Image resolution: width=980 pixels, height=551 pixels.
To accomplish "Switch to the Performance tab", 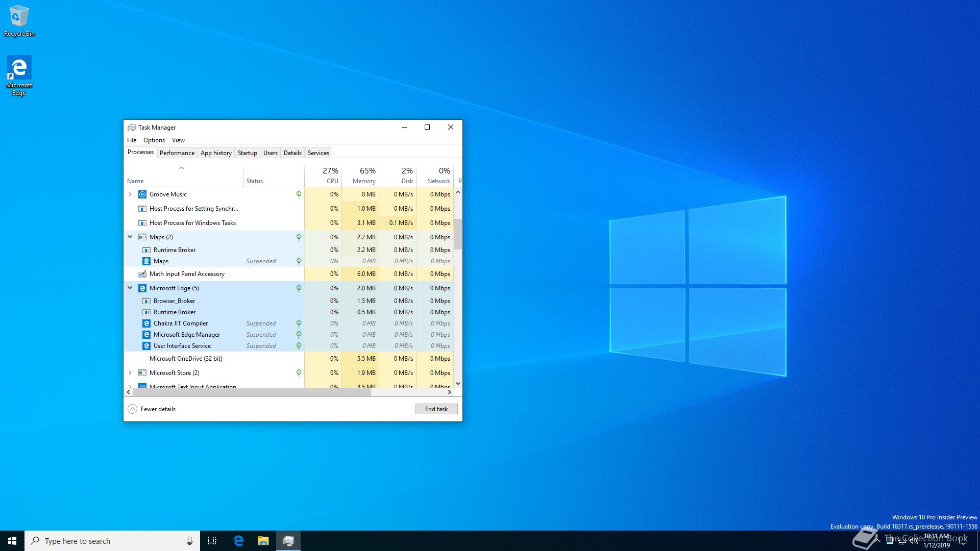I will pyautogui.click(x=177, y=153).
